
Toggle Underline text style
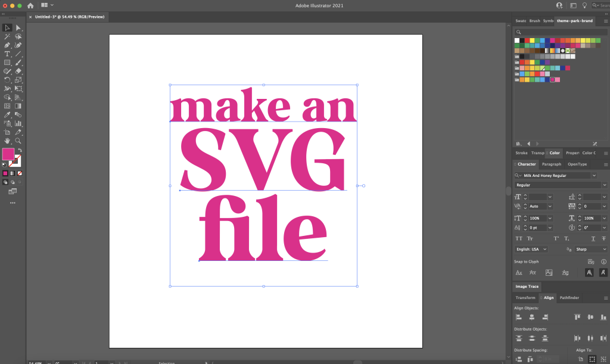[x=593, y=238]
